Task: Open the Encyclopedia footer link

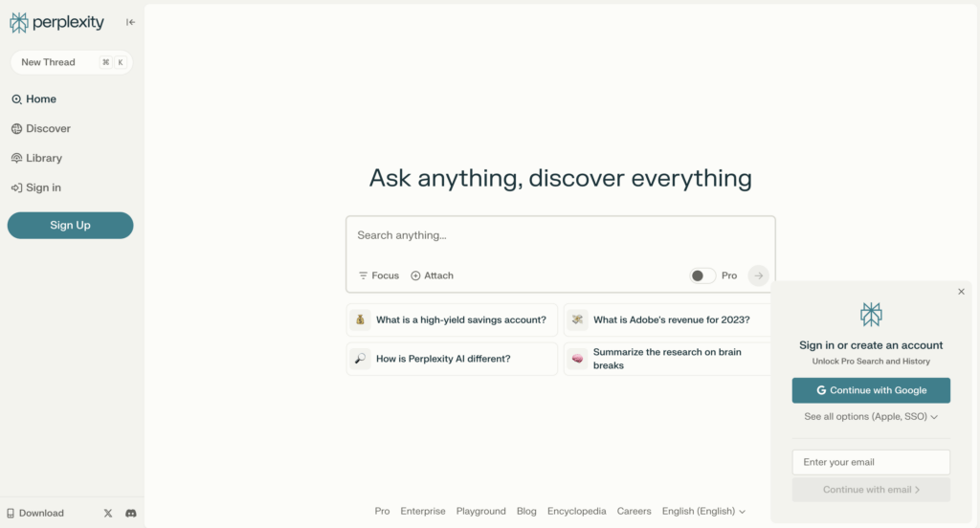Action: point(576,511)
